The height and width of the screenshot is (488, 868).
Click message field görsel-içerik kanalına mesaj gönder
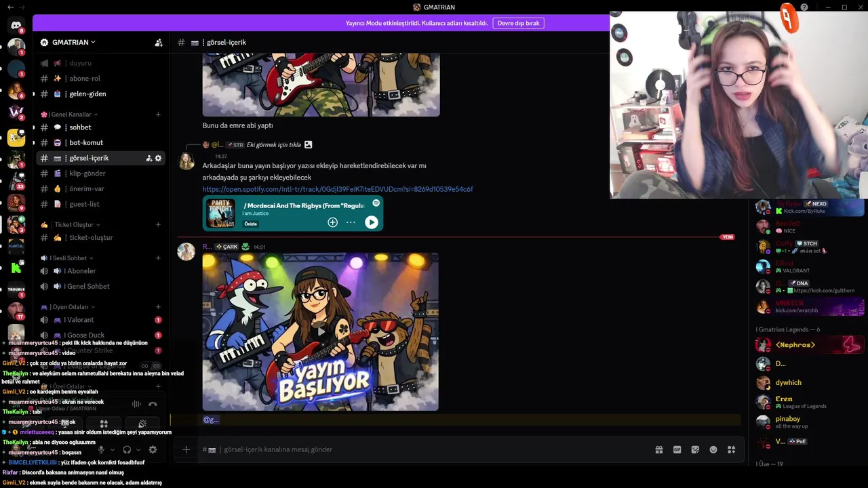[434, 449]
